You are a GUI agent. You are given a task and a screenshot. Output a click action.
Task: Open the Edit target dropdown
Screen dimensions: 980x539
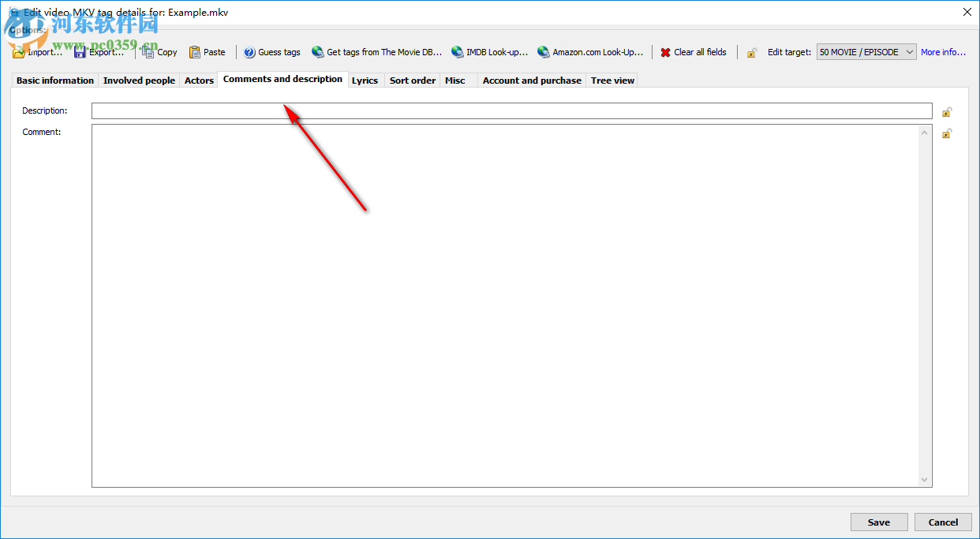(909, 51)
